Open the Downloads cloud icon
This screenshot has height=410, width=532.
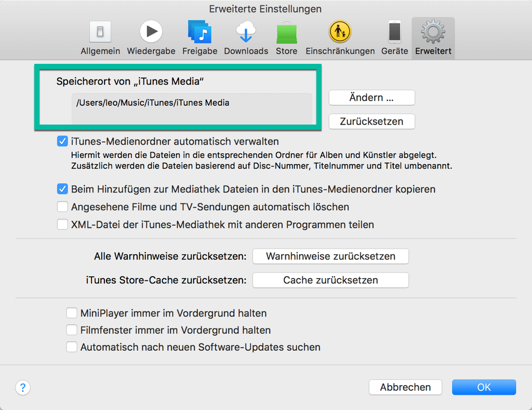(x=246, y=32)
